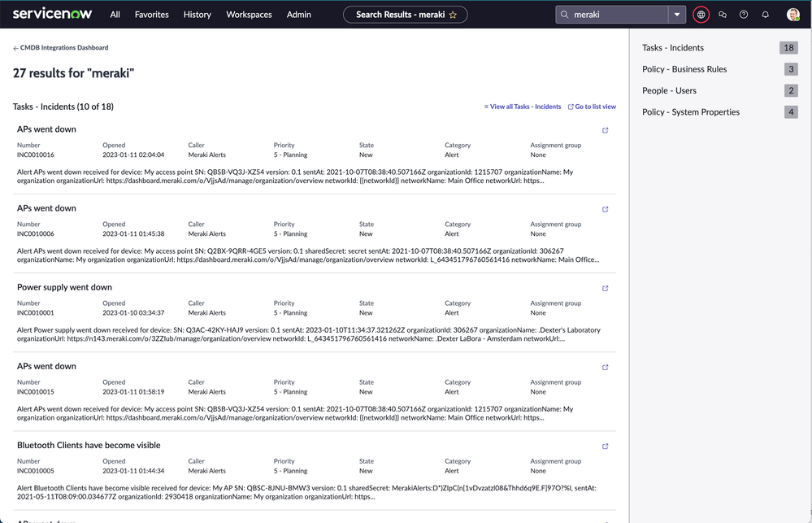This screenshot has width=812, height=523.
Task: Open APs went down incident INC0010016 title
Action: (46, 129)
